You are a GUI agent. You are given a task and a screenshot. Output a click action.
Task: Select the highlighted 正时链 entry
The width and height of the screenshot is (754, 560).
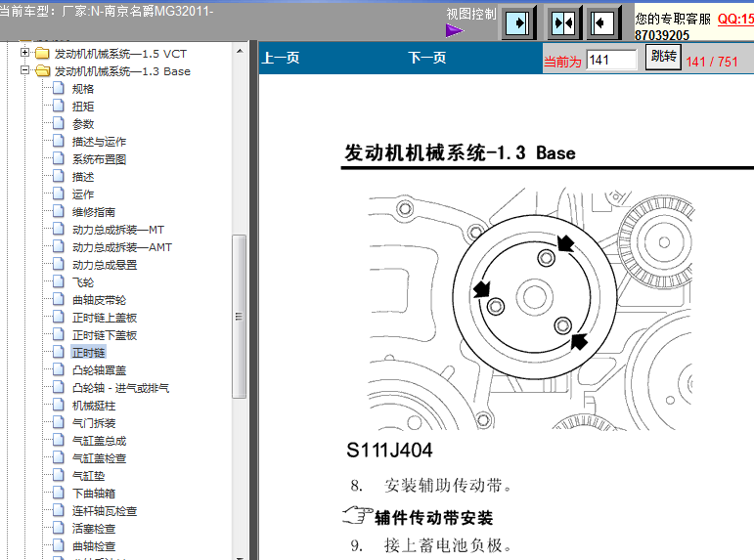[88, 353]
